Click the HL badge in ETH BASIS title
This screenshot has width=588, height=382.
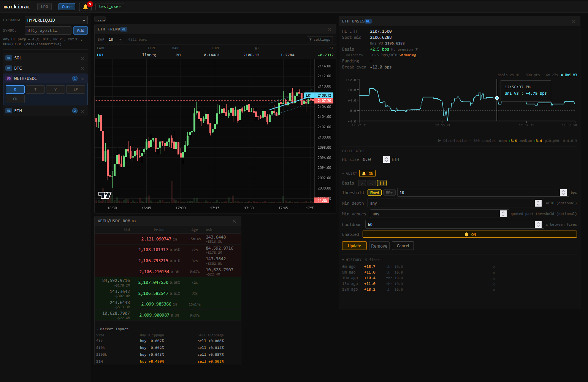[368, 21]
